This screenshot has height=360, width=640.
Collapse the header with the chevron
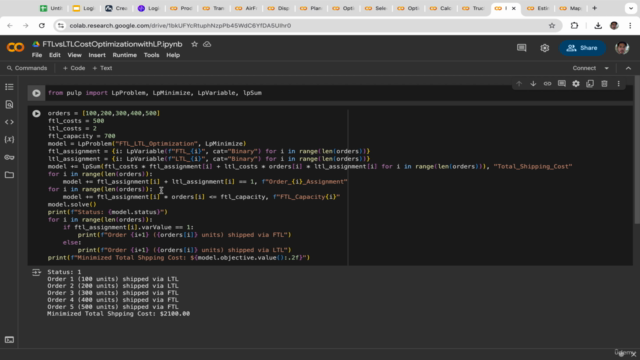pyautogui.click(x=628, y=68)
